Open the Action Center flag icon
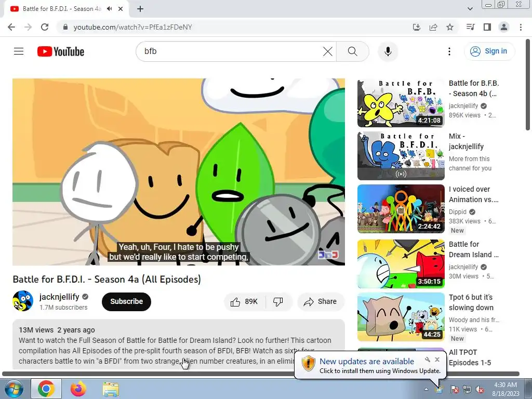The height and width of the screenshot is (399, 532). 454,390
